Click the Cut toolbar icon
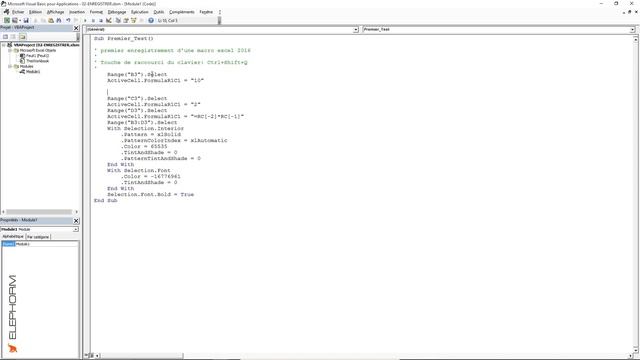 click(36, 20)
